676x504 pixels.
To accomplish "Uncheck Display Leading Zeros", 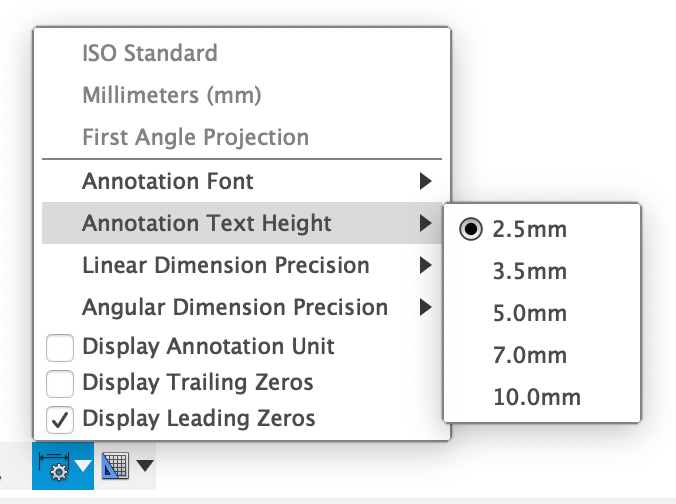I will (x=60, y=419).
